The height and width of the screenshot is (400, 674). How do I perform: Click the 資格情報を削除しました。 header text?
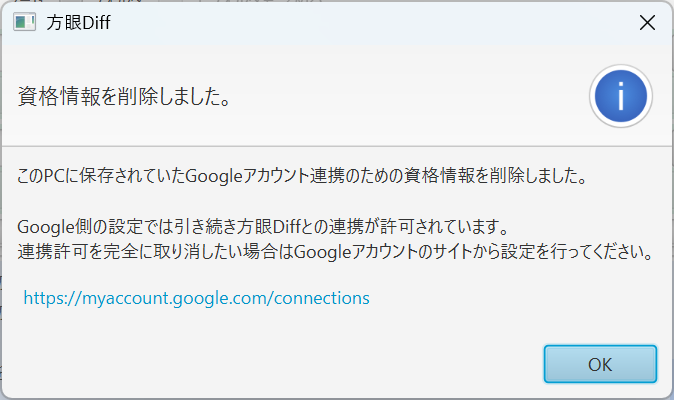(126, 97)
